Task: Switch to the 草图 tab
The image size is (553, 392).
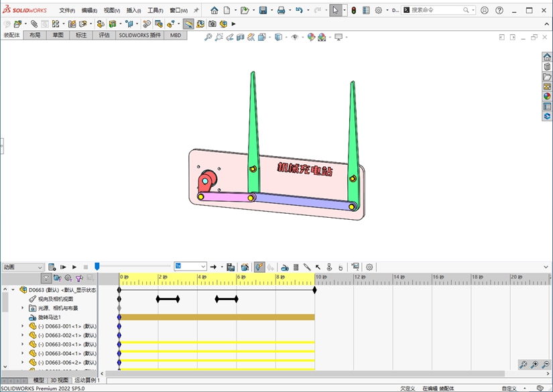Action: pyautogui.click(x=58, y=35)
